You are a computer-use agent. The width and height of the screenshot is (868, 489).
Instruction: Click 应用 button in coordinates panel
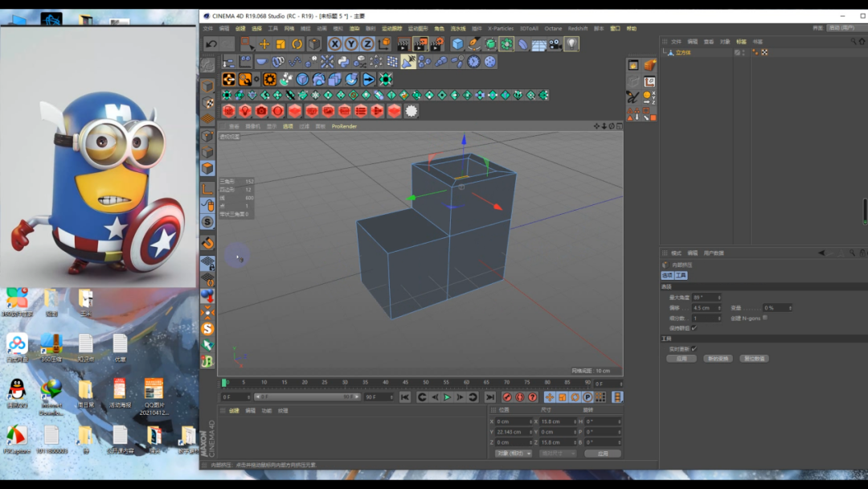(603, 454)
